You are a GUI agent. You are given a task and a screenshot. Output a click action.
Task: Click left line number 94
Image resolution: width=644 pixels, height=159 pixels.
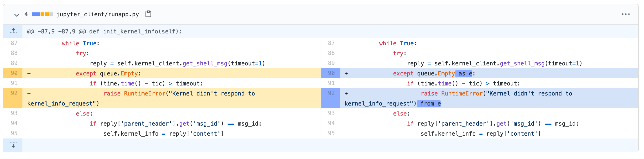pyautogui.click(x=14, y=123)
